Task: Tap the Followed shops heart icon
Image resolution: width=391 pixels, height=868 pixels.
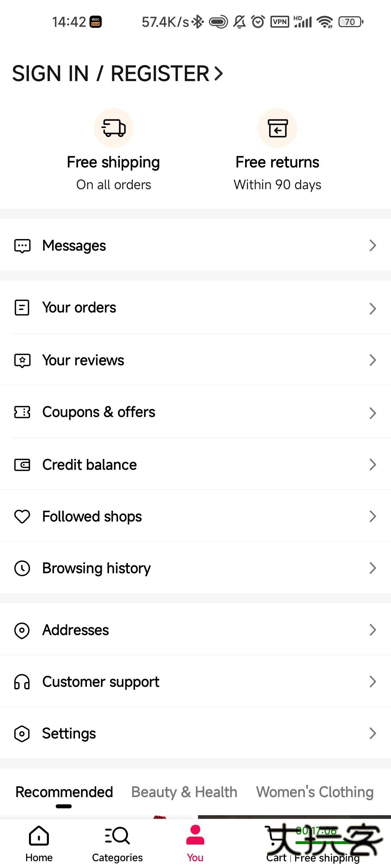Action: (x=22, y=516)
